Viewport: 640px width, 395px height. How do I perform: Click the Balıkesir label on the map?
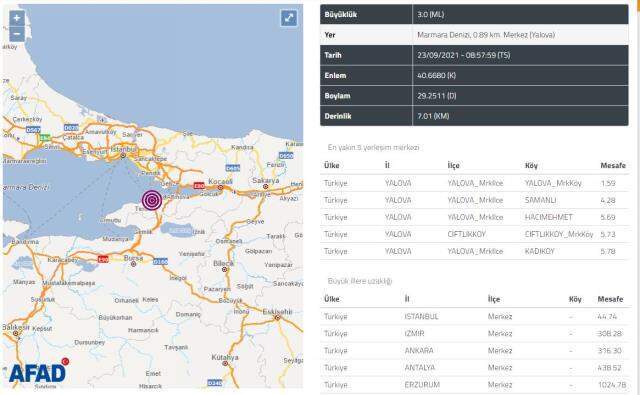pyautogui.click(x=16, y=327)
